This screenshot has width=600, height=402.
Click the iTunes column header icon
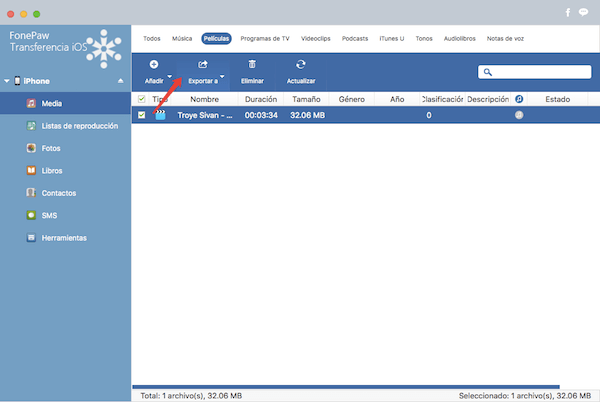[x=519, y=99]
